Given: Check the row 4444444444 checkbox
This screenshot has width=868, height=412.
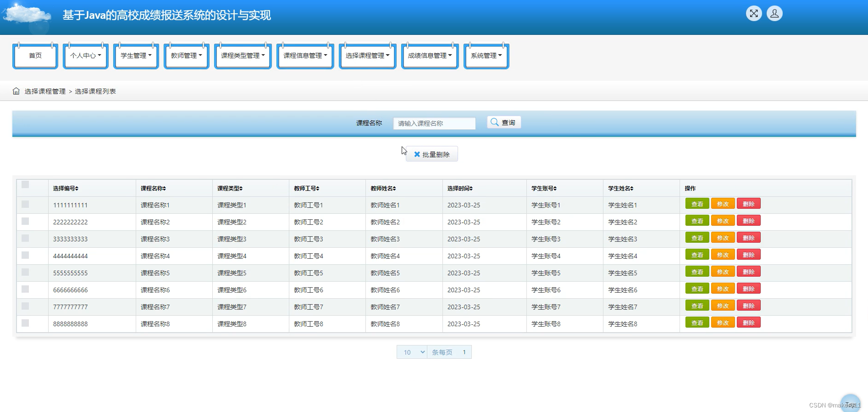Looking at the screenshot, I should tap(25, 255).
